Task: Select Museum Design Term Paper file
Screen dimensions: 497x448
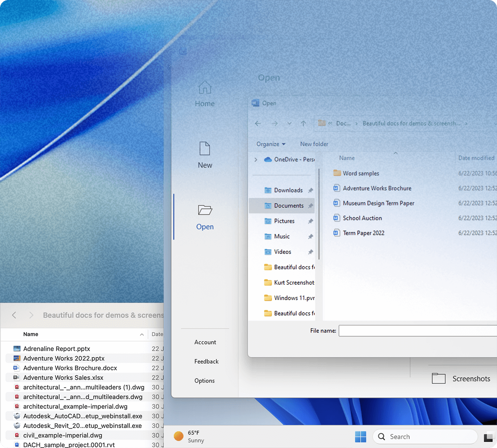Action: [x=378, y=203]
